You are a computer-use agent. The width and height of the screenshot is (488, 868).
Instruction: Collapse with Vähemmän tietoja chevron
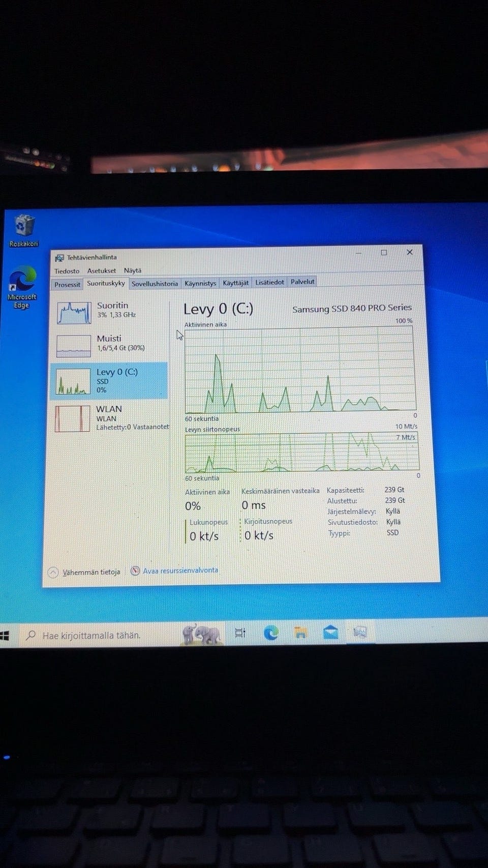pos(53,573)
